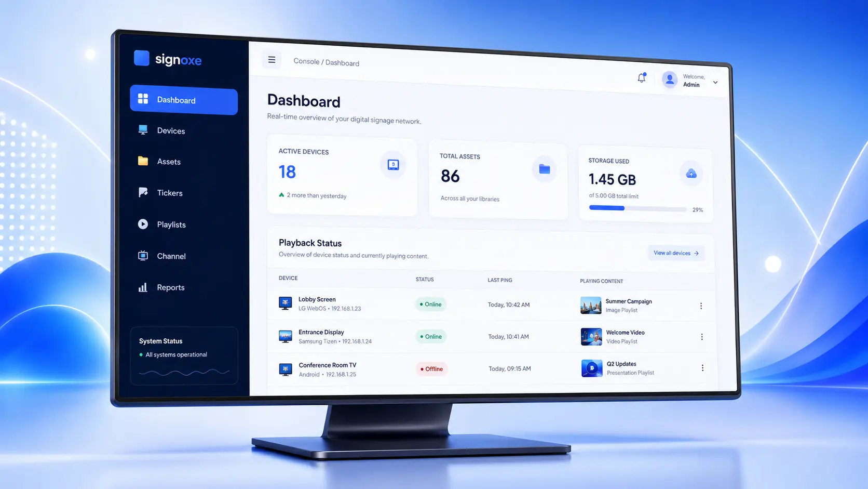868x489 pixels.
Task: Click the Entrance Display device icon
Action: pos(285,336)
